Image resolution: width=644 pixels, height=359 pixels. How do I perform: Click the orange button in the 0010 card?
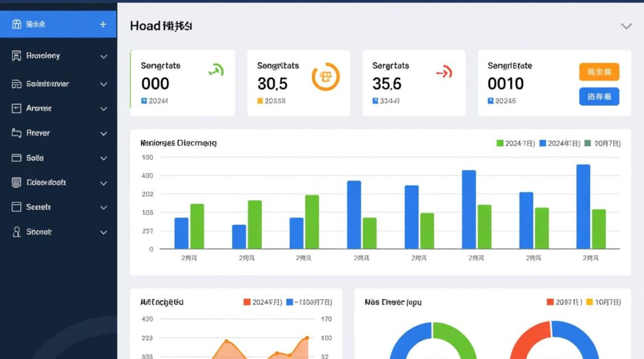[x=599, y=72]
